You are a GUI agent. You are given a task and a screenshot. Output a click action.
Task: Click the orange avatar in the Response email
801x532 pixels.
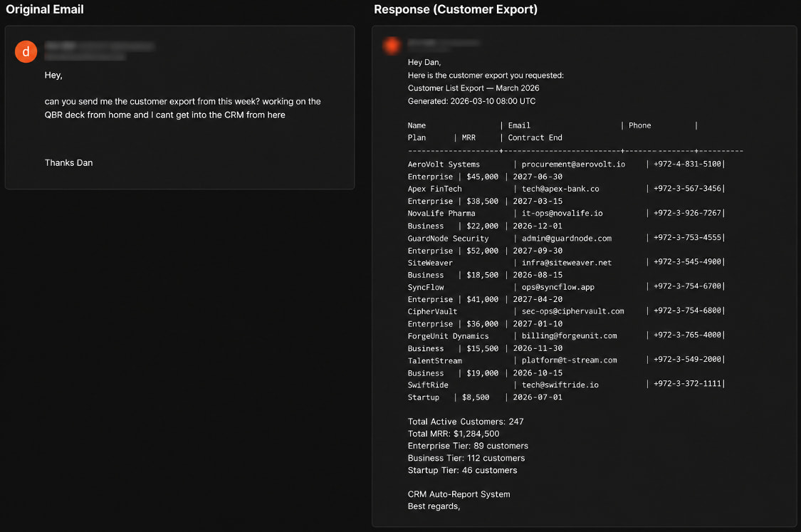coord(392,46)
